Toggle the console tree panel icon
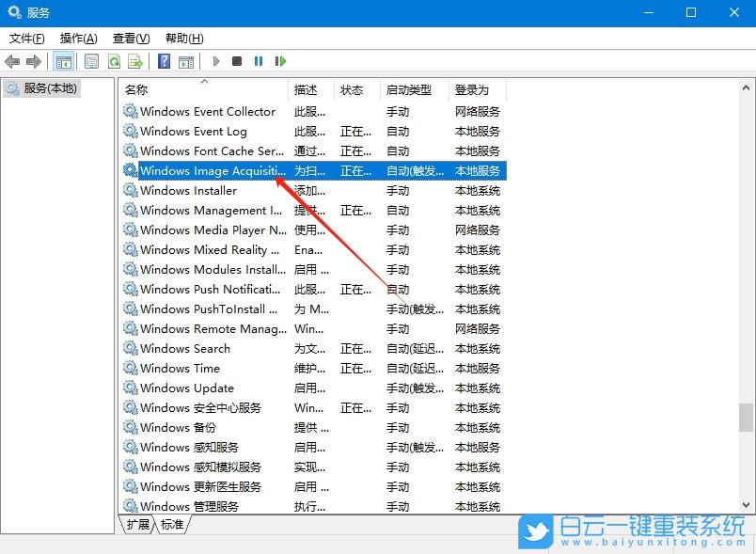The height and width of the screenshot is (554, 756). click(x=63, y=60)
